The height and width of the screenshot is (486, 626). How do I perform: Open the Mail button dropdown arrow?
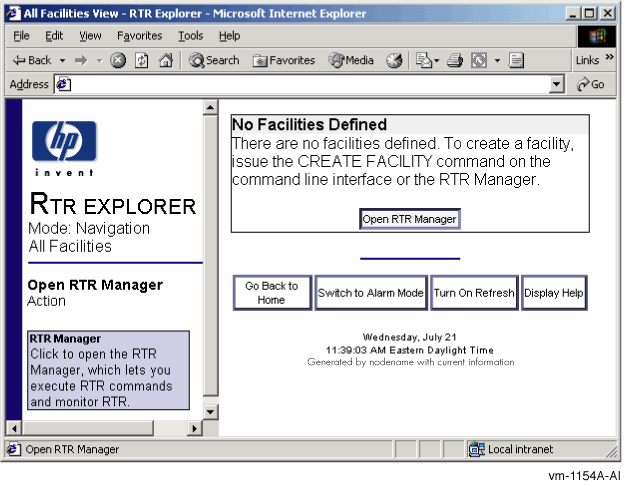coord(436,61)
